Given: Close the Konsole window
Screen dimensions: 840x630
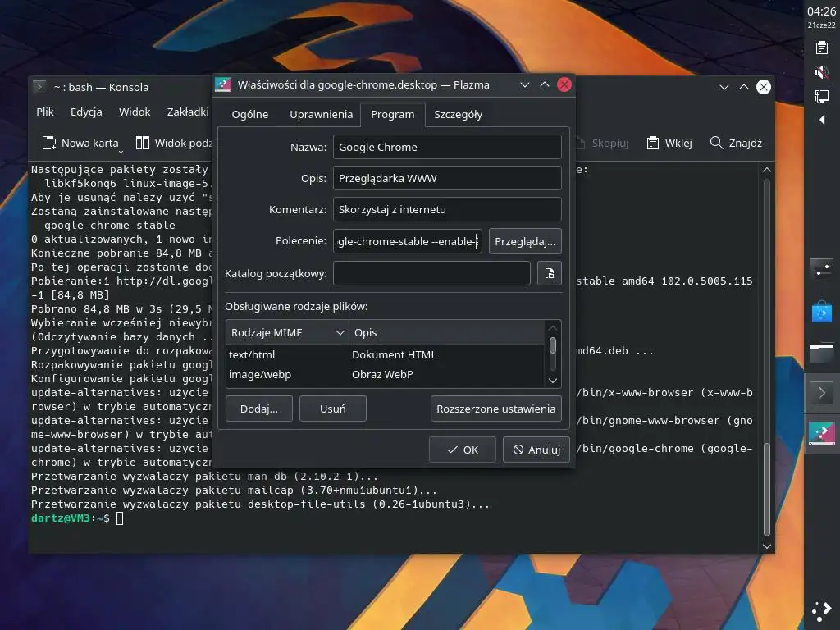Looking at the screenshot, I should tap(764, 87).
